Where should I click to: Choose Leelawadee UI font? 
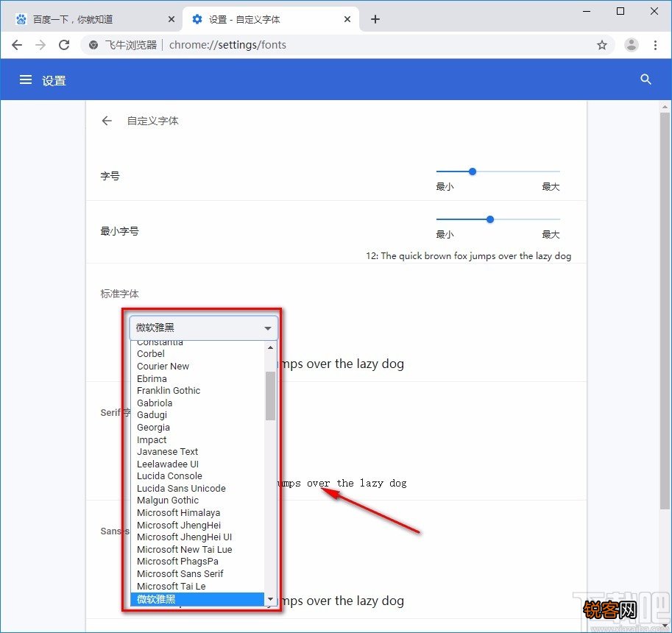click(x=197, y=464)
